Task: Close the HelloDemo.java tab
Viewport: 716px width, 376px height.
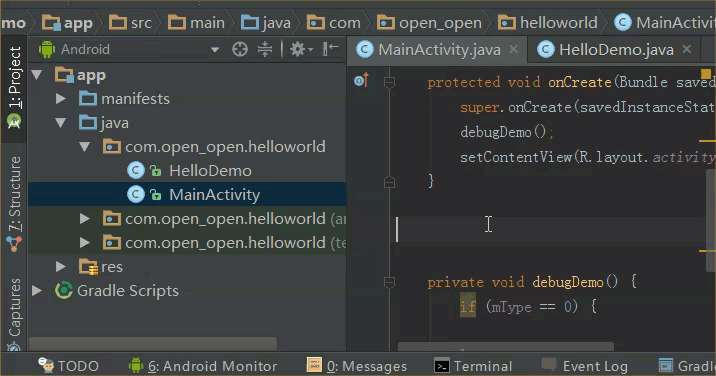Action: click(x=686, y=49)
